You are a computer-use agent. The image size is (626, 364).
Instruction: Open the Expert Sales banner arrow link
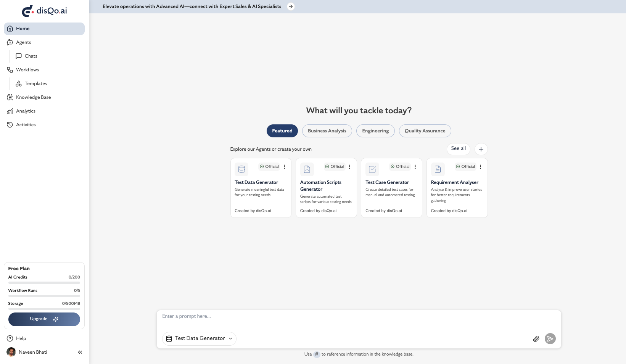[x=291, y=6]
